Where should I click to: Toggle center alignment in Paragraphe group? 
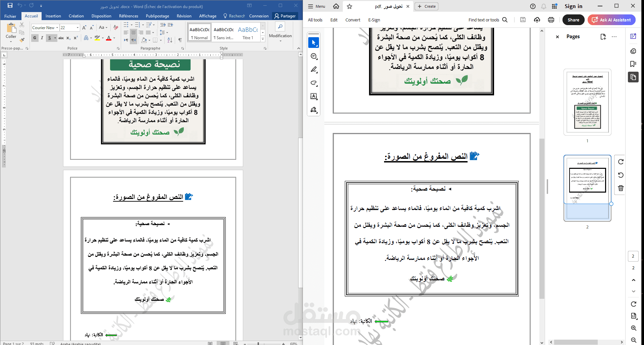pos(133,32)
